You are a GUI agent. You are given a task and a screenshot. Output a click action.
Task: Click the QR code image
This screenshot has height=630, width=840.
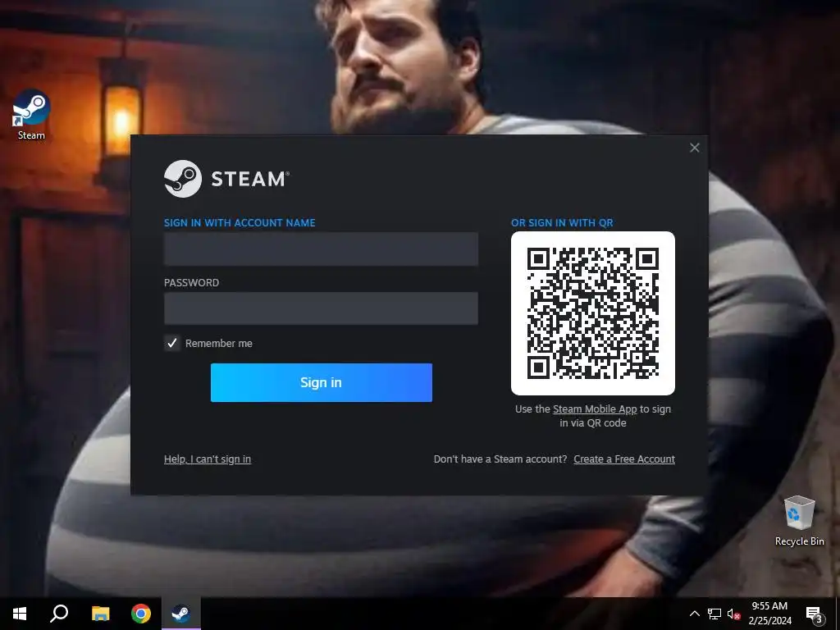point(593,313)
